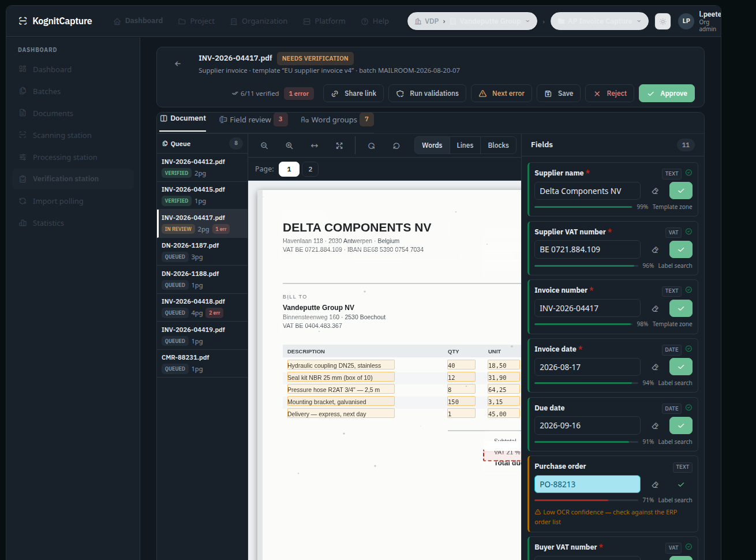Toggle verified on Invoice number field

tap(681, 308)
